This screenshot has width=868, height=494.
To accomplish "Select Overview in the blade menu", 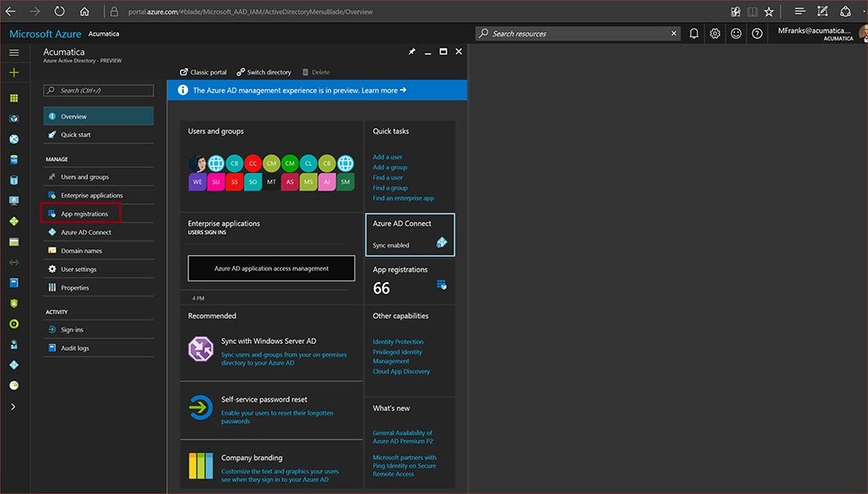I will click(98, 116).
